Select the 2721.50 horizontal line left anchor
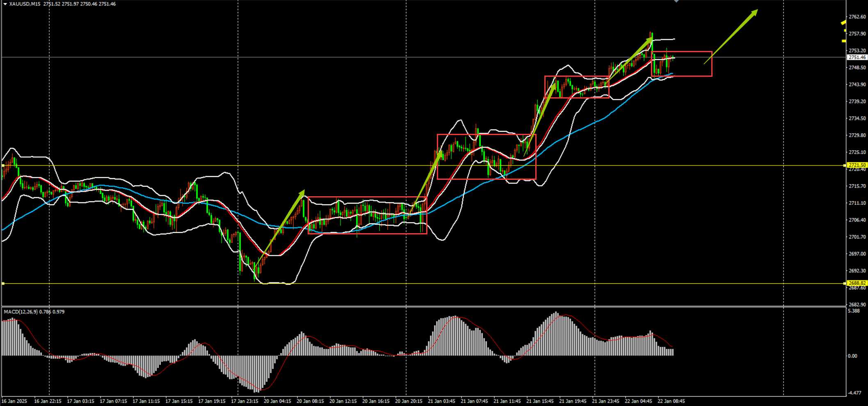 pos(3,165)
